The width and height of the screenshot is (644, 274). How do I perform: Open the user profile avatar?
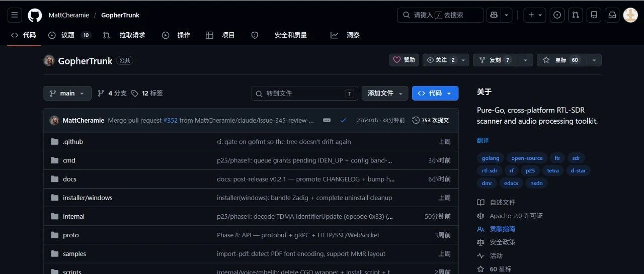[630, 15]
